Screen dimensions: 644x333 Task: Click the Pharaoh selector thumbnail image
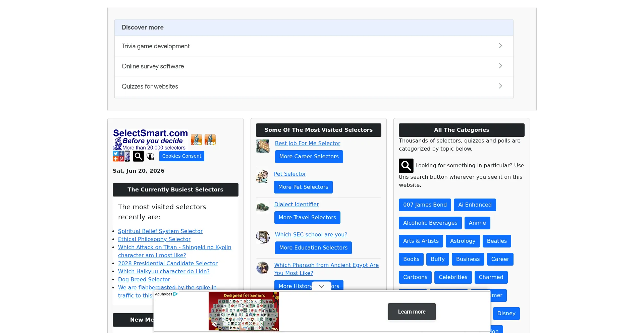(262, 268)
